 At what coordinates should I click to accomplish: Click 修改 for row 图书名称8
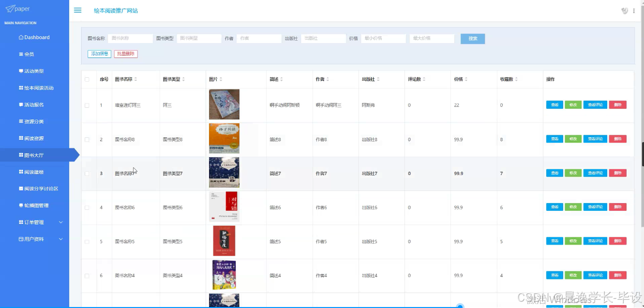coord(573,139)
